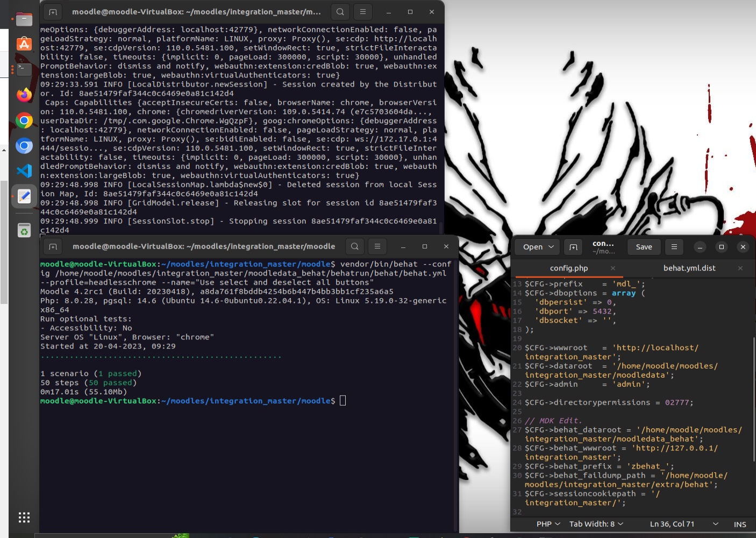Maximize the lower terminal window
This screenshot has height=538, width=756.
coord(425,246)
